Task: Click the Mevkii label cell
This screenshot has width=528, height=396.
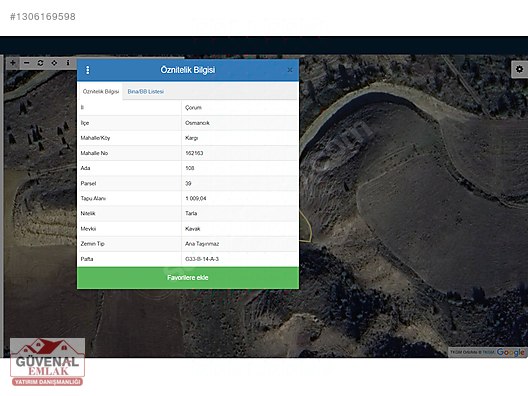Action: [x=129, y=229]
